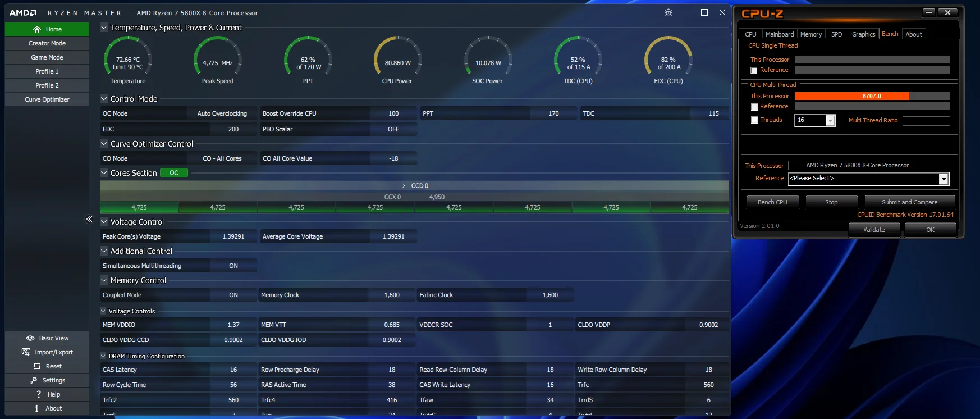Select Curve Optimizer in sidebar
The image size is (980, 419).
pyautogui.click(x=47, y=99)
